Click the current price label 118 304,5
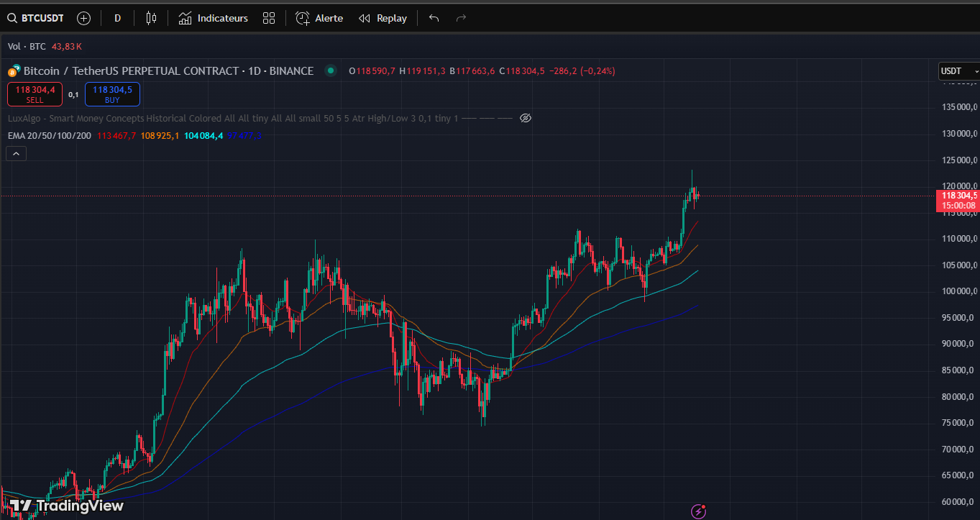This screenshot has height=520, width=980. [959, 195]
